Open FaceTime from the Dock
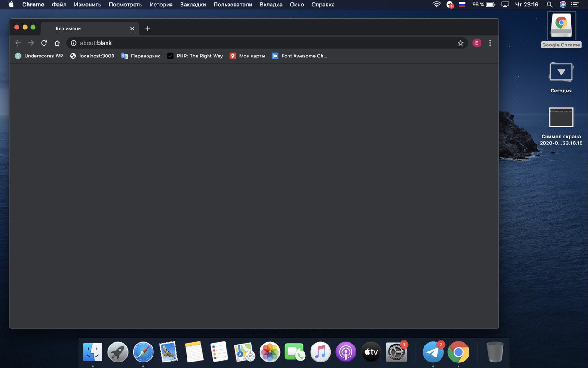 [295, 352]
